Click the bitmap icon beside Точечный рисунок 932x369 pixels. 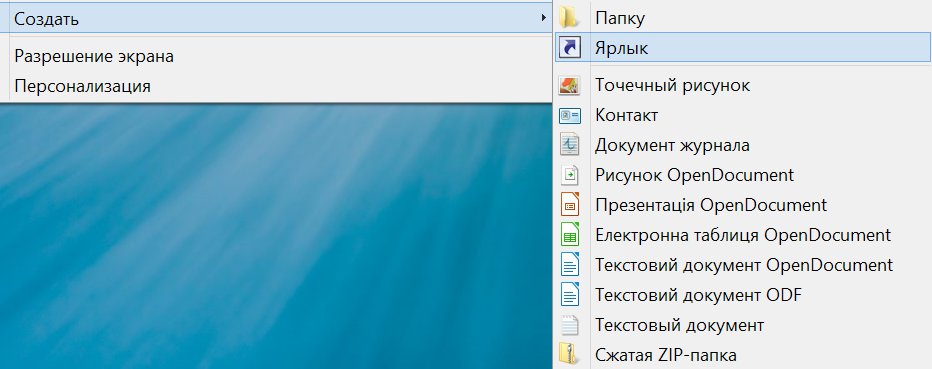(569, 86)
